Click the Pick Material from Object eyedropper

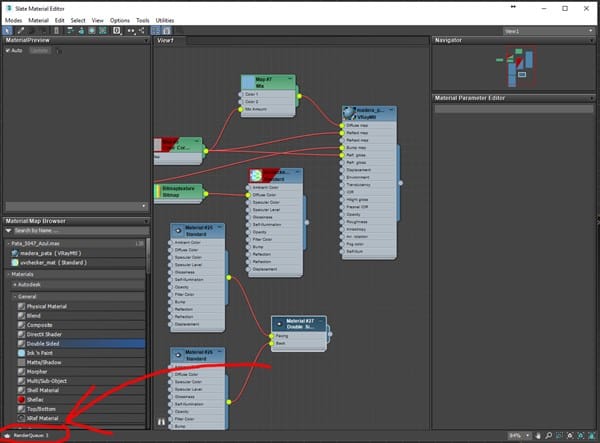click(x=18, y=30)
